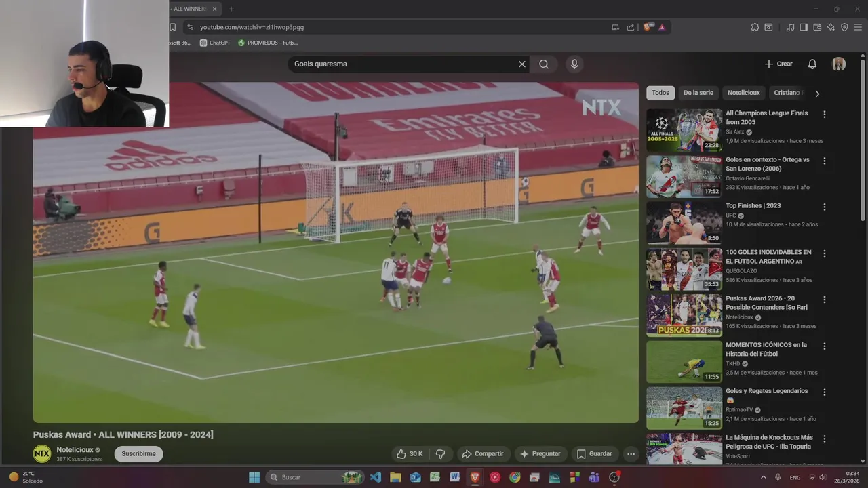This screenshot has width=868, height=488.
Task: Open Brave Shields icon in address bar
Action: coord(647,27)
